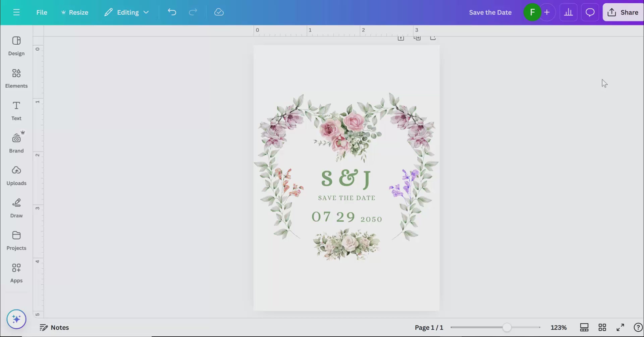Open the Elements panel
Image resolution: width=644 pixels, height=337 pixels.
(16, 78)
